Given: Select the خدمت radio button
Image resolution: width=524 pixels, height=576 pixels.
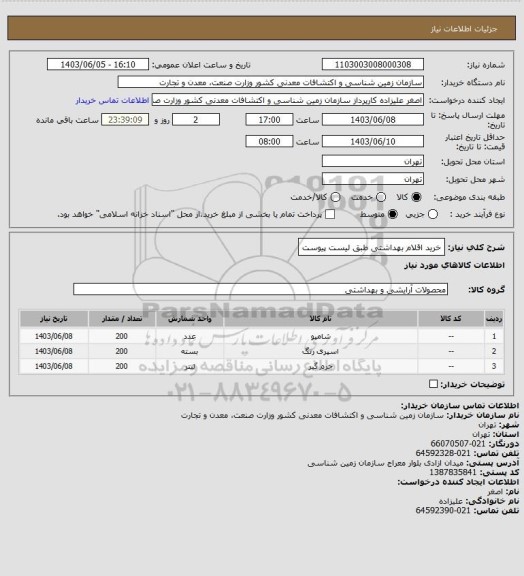Looking at the screenshot, I should (x=381, y=197).
